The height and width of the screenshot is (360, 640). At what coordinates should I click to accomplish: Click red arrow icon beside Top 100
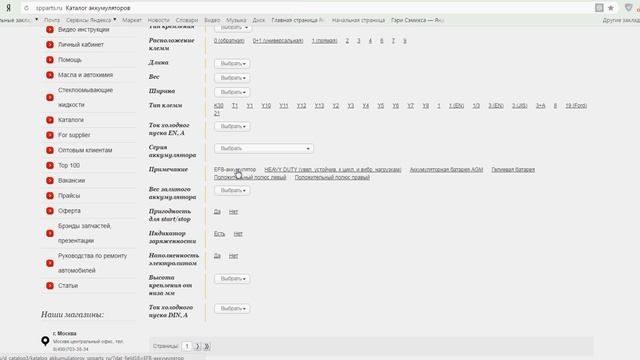click(x=50, y=165)
